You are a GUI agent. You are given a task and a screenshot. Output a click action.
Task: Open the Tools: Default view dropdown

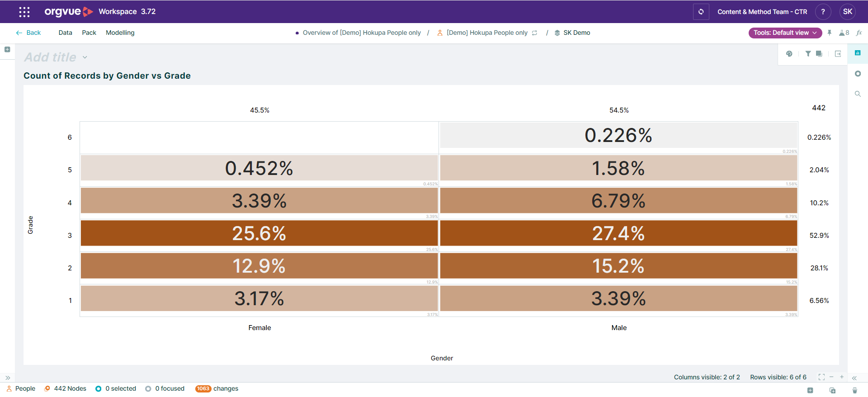click(785, 33)
